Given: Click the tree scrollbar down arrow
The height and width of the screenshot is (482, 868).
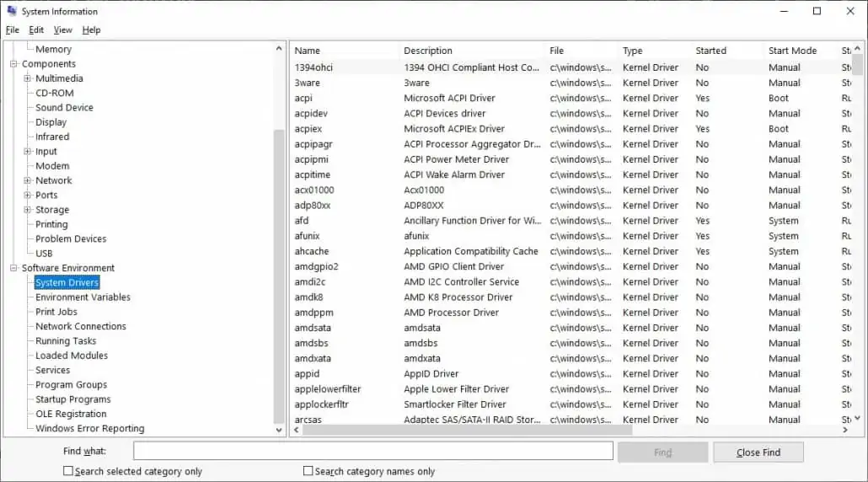Looking at the screenshot, I should point(279,430).
